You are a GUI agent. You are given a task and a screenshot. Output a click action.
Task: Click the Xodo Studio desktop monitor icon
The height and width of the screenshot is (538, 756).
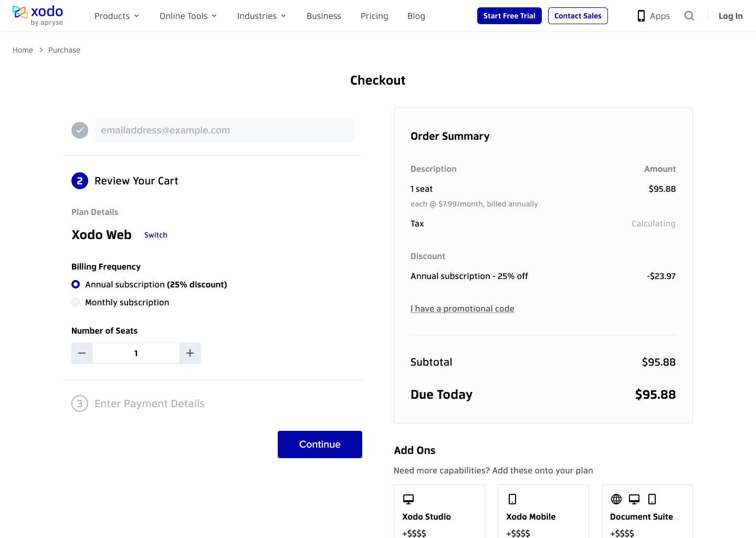point(408,499)
